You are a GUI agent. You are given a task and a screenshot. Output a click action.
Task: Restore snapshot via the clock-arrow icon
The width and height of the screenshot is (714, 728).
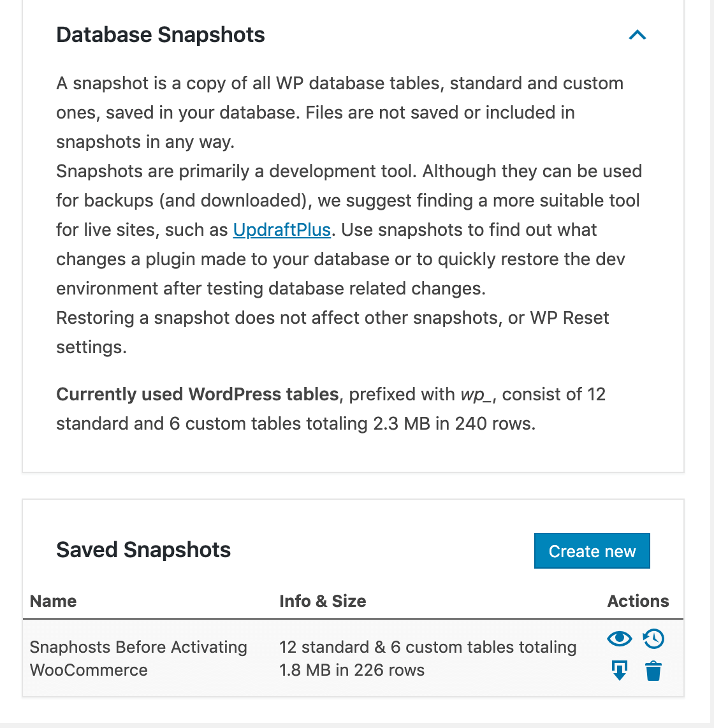[653, 639]
